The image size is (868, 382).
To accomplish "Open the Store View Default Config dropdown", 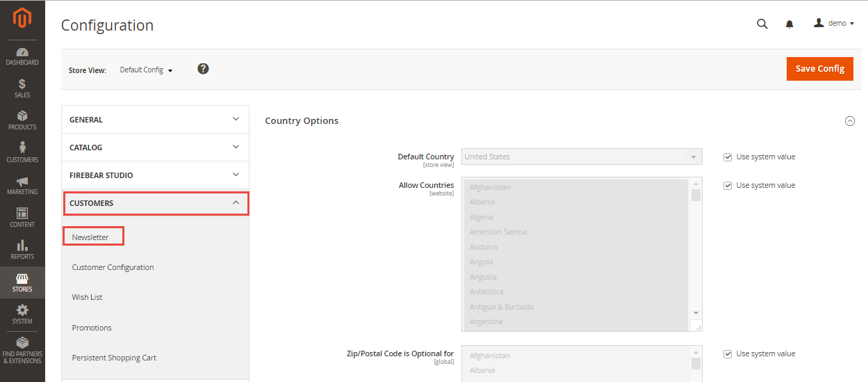I will 146,70.
